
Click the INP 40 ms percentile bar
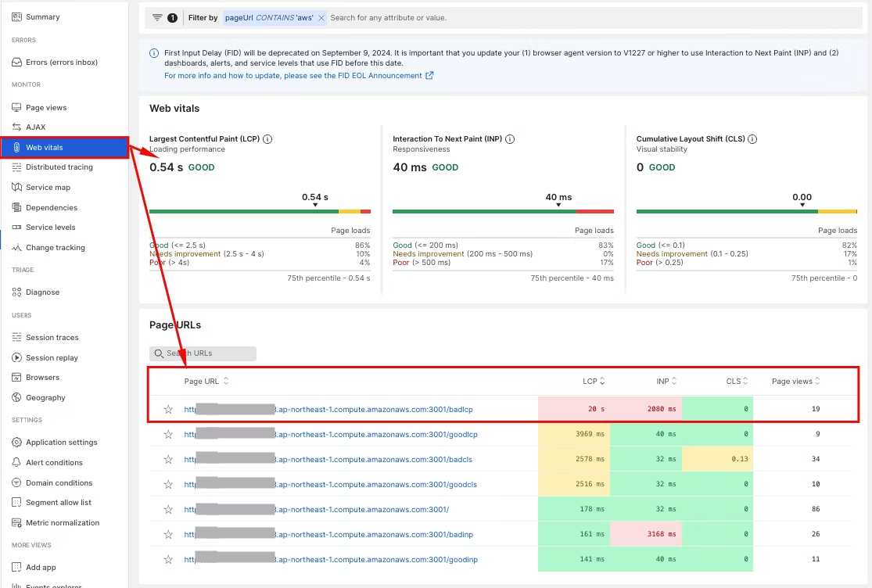point(504,212)
